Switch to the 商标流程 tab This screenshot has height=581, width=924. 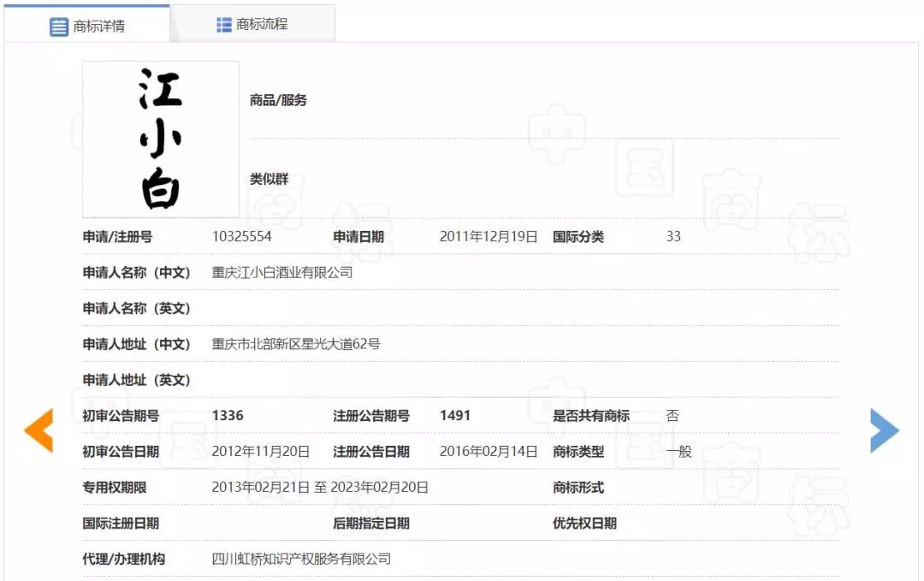pyautogui.click(x=252, y=24)
